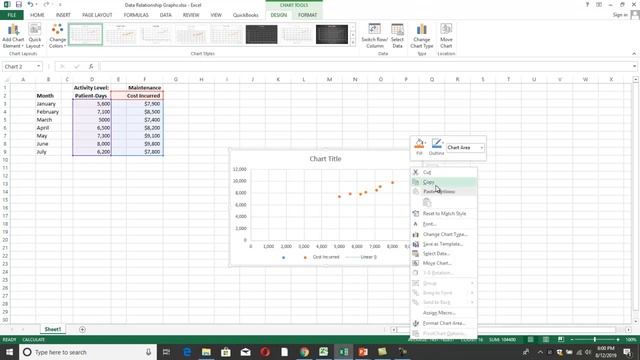
Task: Open Change Colors palette icon
Action: click(57, 36)
